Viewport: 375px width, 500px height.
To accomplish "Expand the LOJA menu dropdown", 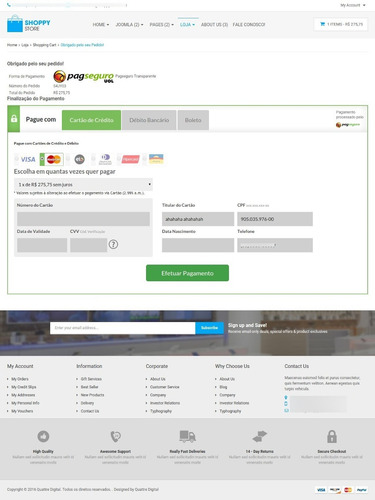I will (187, 25).
